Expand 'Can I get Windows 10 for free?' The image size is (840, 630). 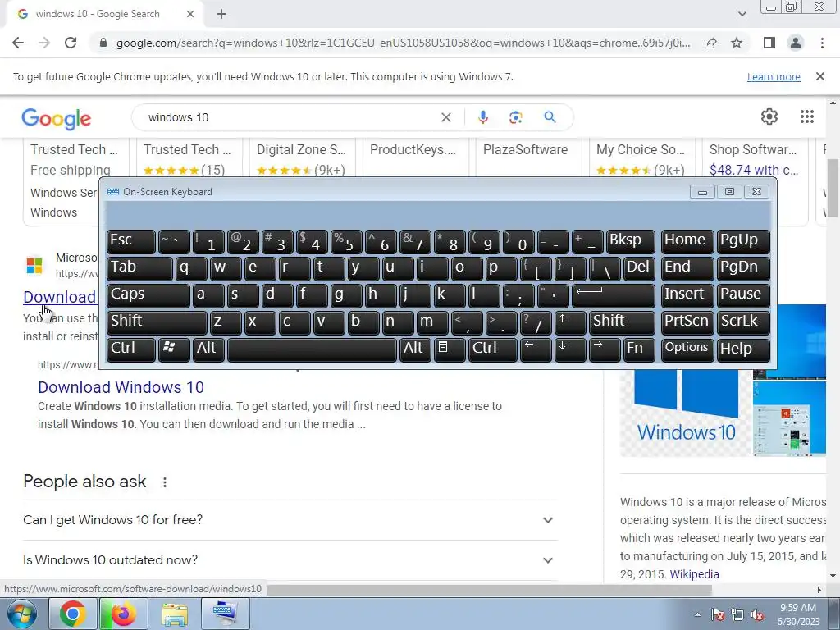[290, 519]
